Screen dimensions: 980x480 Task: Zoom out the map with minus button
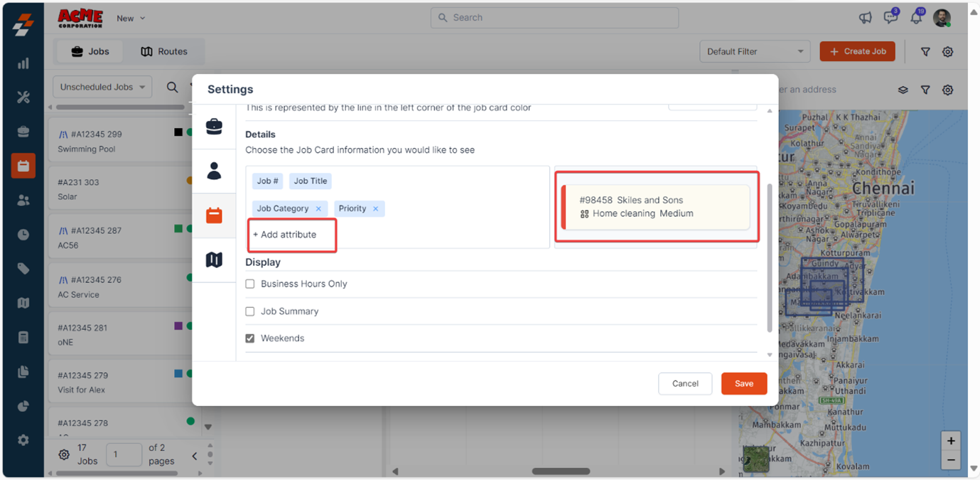pyautogui.click(x=951, y=460)
